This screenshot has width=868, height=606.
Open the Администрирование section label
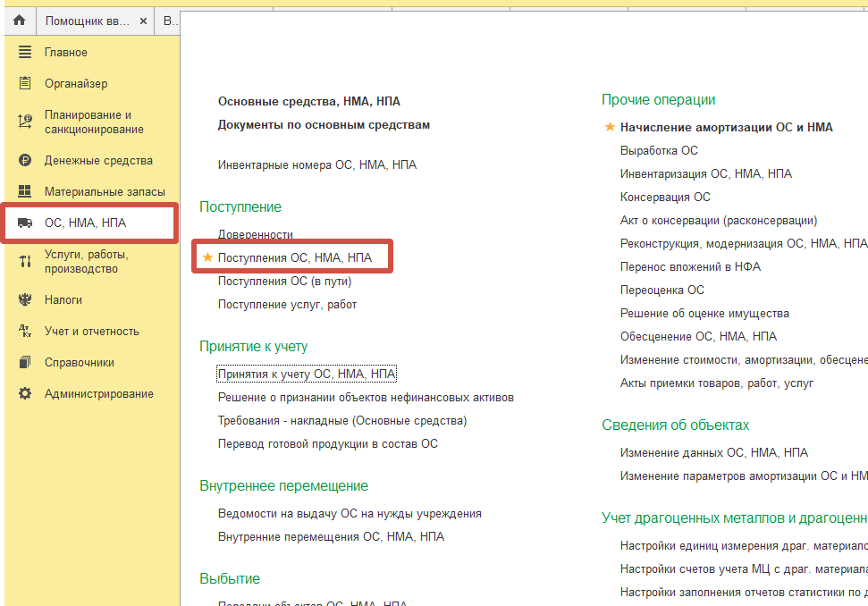click(x=99, y=393)
